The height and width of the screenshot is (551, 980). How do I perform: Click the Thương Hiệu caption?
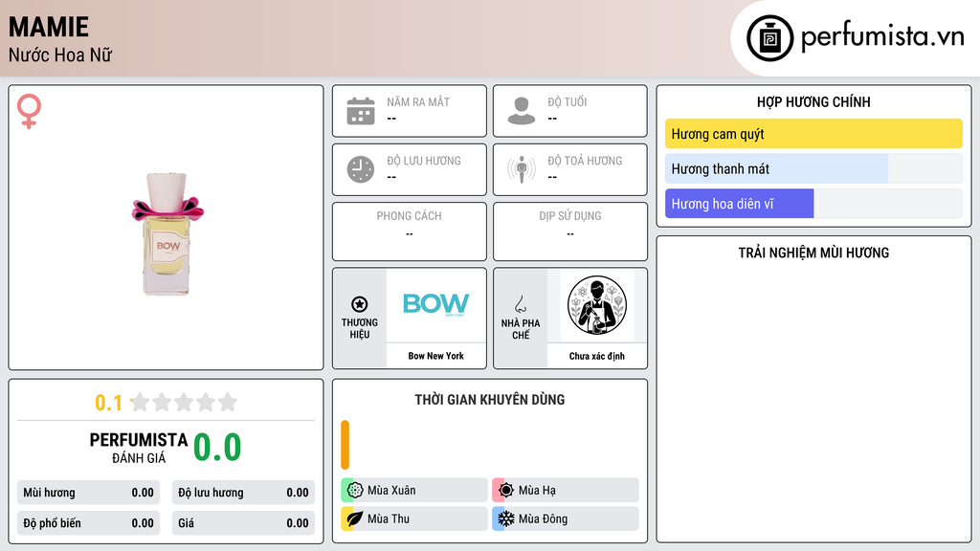pos(360,328)
